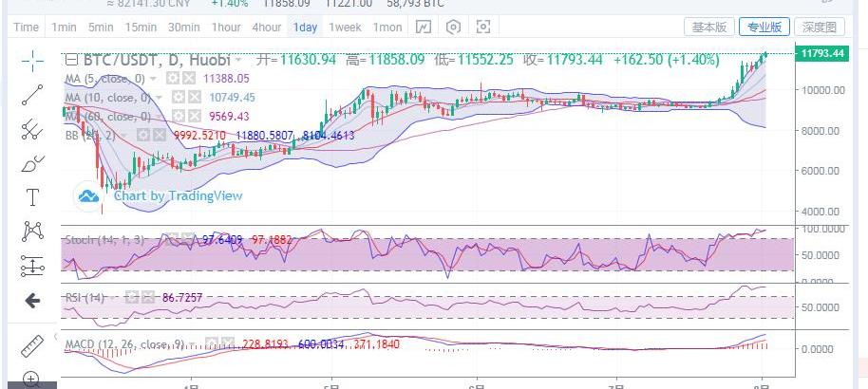Open the Chart by TradingView link
The image size is (868, 389).
coord(178,195)
